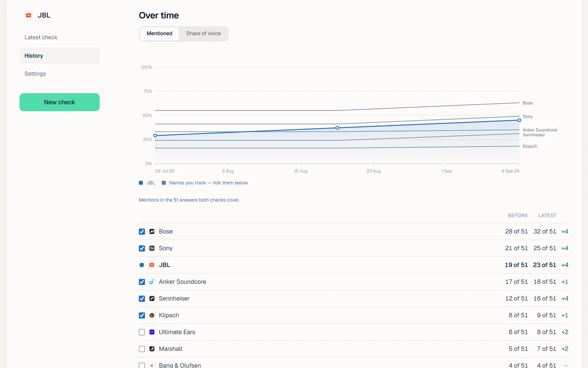Click the Klipsch logo icon
This screenshot has width=588, height=368.
point(152,315)
